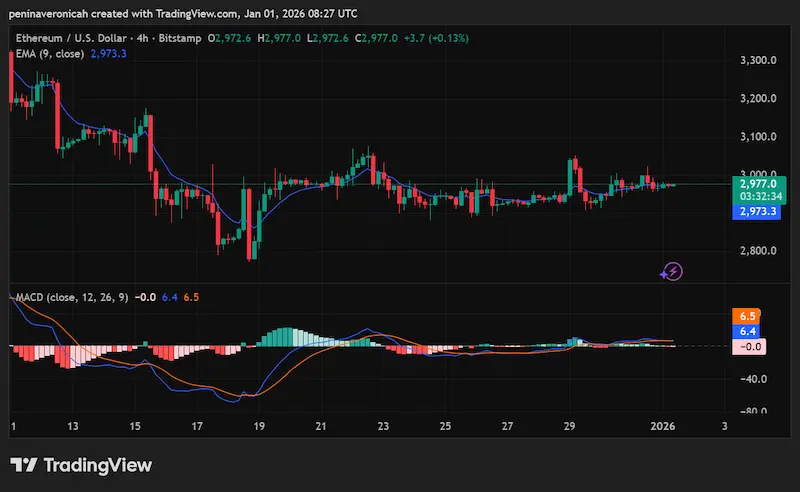Image resolution: width=800 pixels, height=492 pixels.
Task: Click the pink -0.0 histogram value tag
Action: tap(753, 346)
